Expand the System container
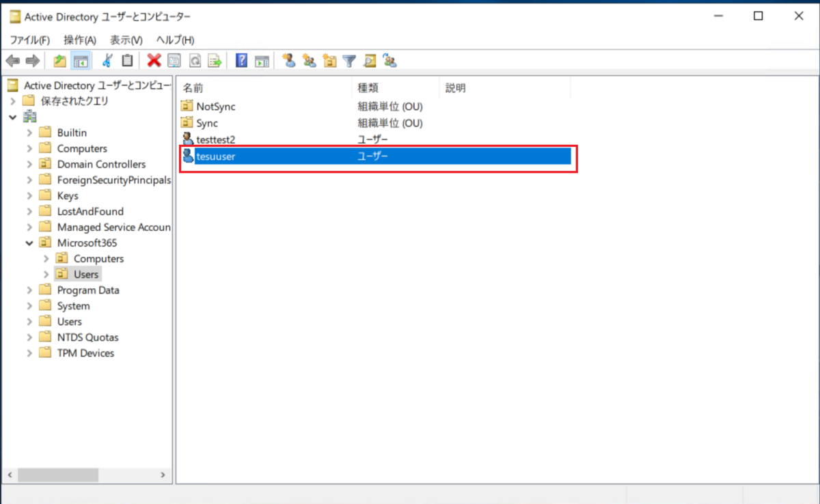This screenshot has height=504, width=820. [x=29, y=306]
